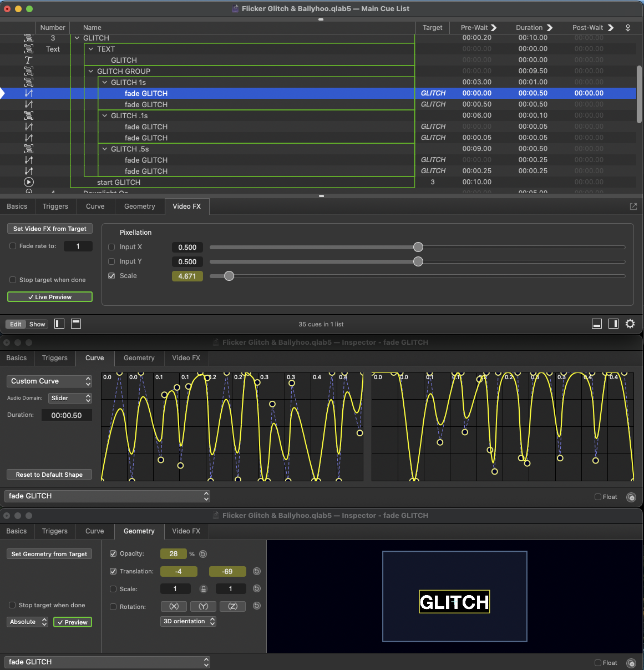Open the Custom Curve dropdown

pyautogui.click(x=49, y=381)
